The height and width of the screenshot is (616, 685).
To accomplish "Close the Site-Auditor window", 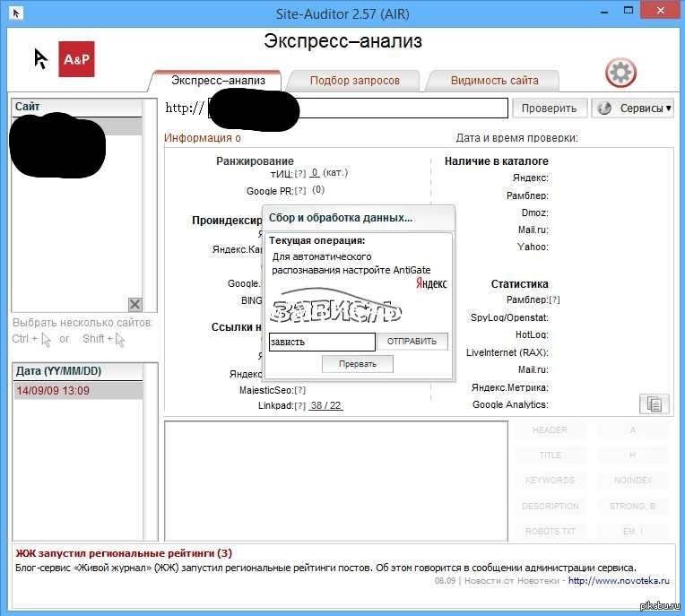I will point(660,10).
